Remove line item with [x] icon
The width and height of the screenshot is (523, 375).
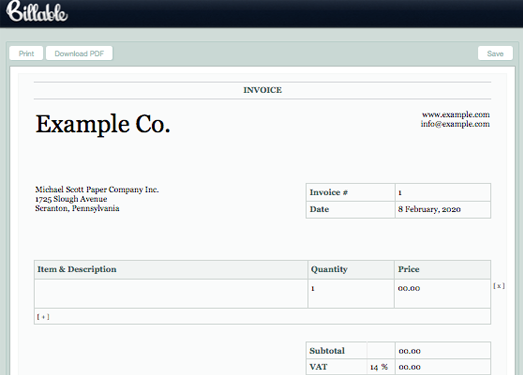pos(499,286)
